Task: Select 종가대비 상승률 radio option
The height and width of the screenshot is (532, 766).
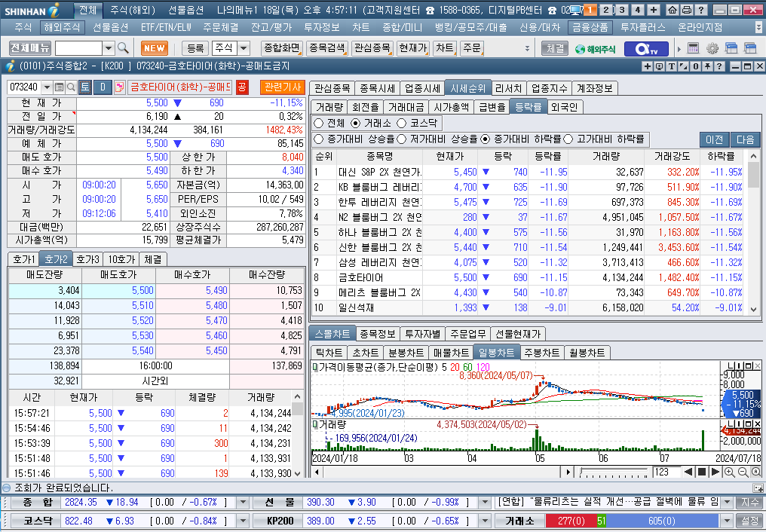Action: click(x=319, y=139)
